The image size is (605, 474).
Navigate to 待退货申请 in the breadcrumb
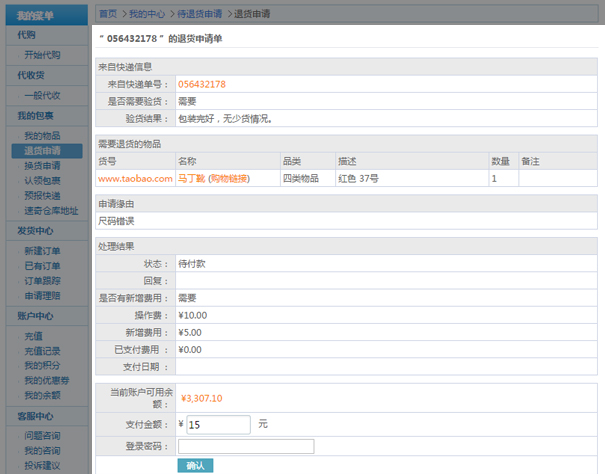[199, 14]
